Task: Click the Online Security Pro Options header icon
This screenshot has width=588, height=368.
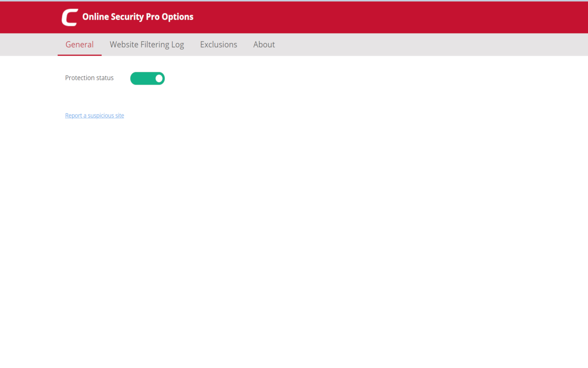Action: (69, 17)
